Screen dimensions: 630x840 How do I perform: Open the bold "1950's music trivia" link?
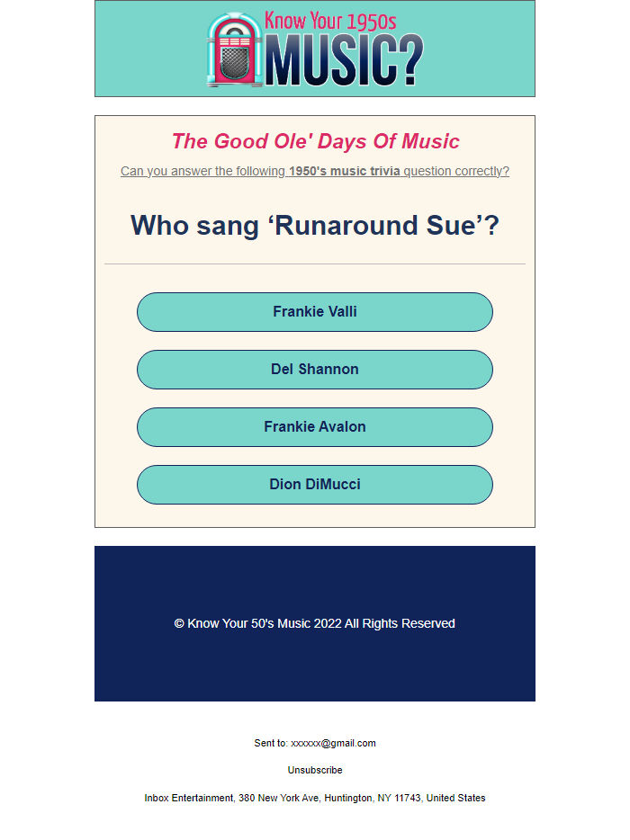344,172
